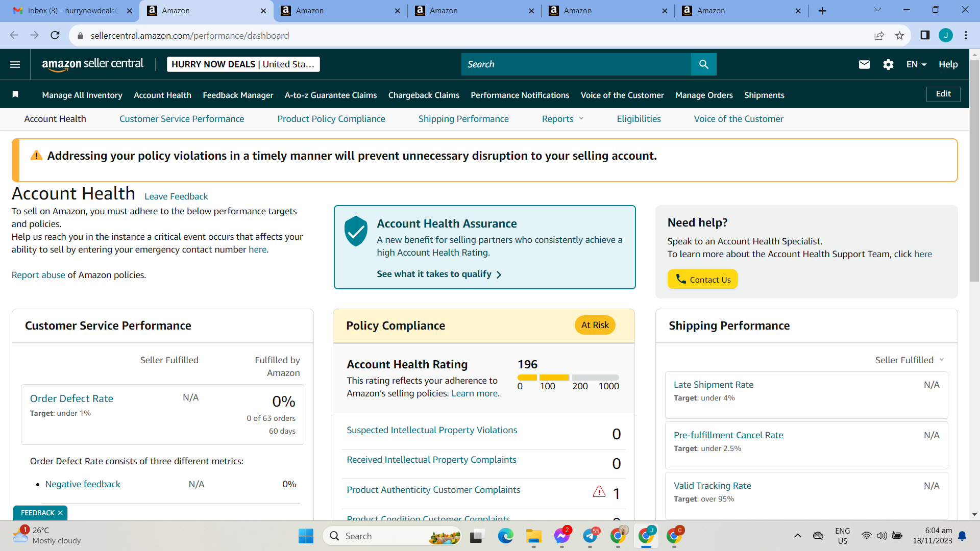Reload the page with browser refresh

coord(55,35)
